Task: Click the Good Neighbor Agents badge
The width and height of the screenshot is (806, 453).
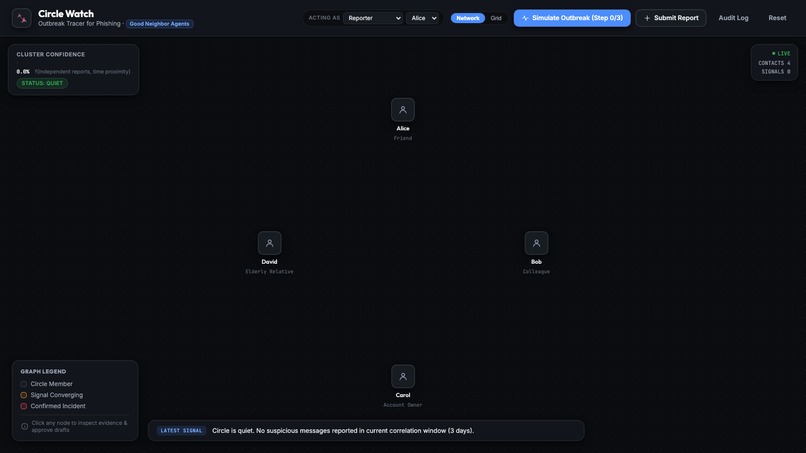Action: pos(159,24)
